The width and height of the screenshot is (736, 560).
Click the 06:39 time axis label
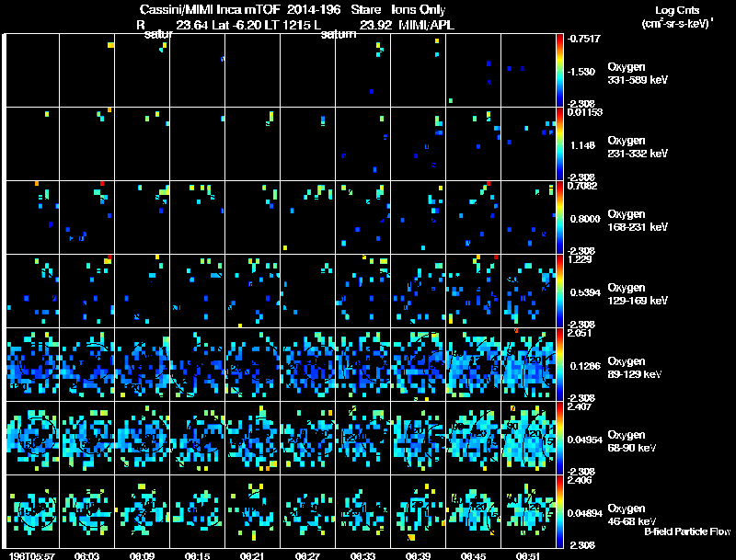tap(419, 555)
